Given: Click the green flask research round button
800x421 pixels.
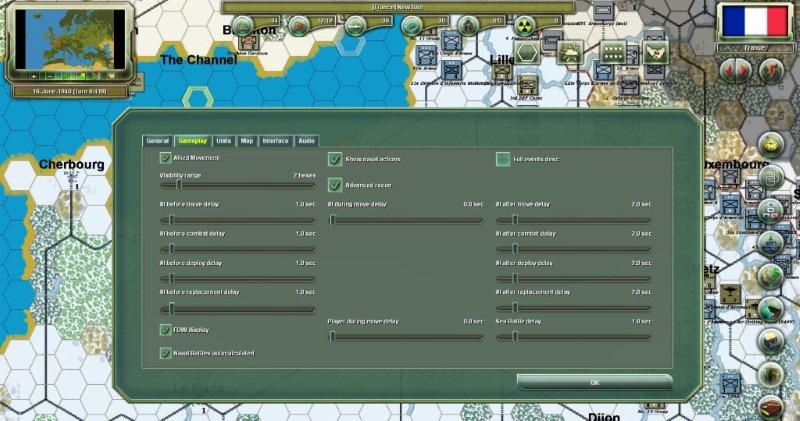Looking at the screenshot, I should (x=770, y=308).
